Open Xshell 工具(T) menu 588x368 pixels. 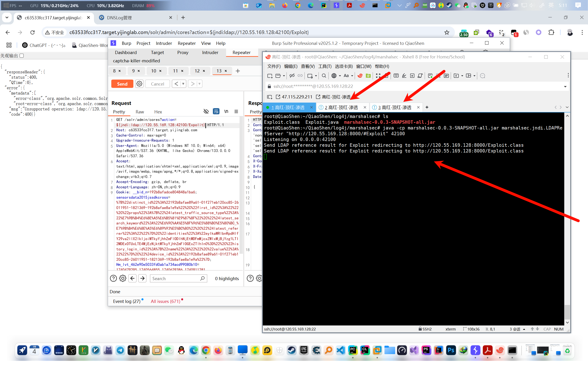[325, 66]
